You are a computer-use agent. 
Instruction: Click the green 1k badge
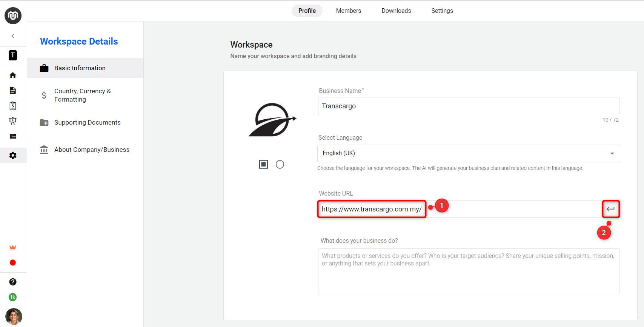[x=13, y=297]
